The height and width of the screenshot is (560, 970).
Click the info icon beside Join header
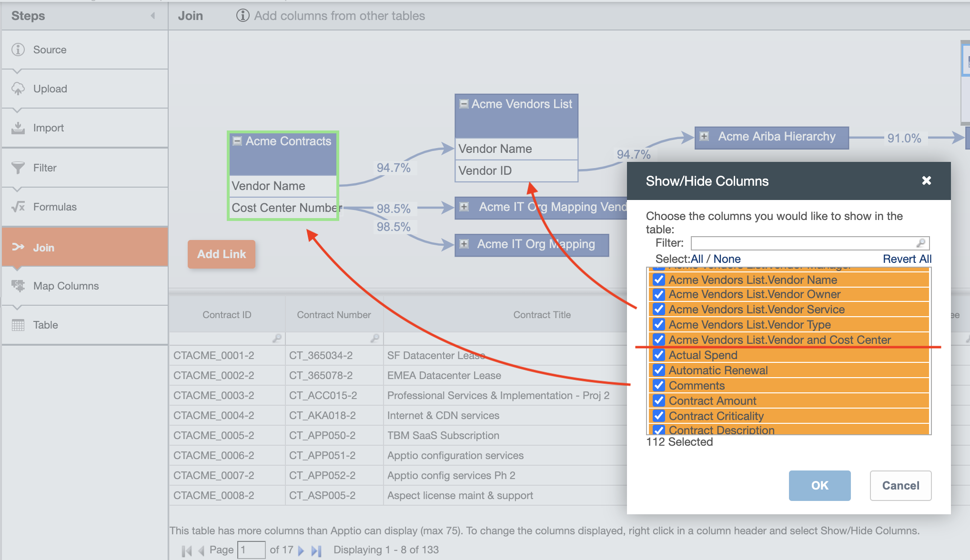243,15
